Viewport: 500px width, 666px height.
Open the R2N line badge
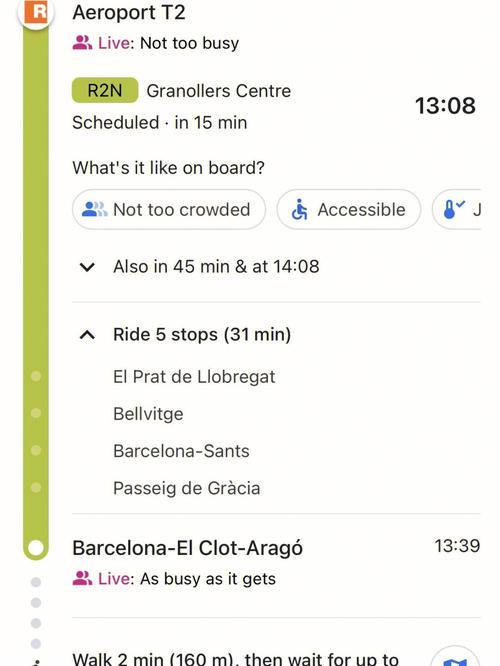click(105, 90)
